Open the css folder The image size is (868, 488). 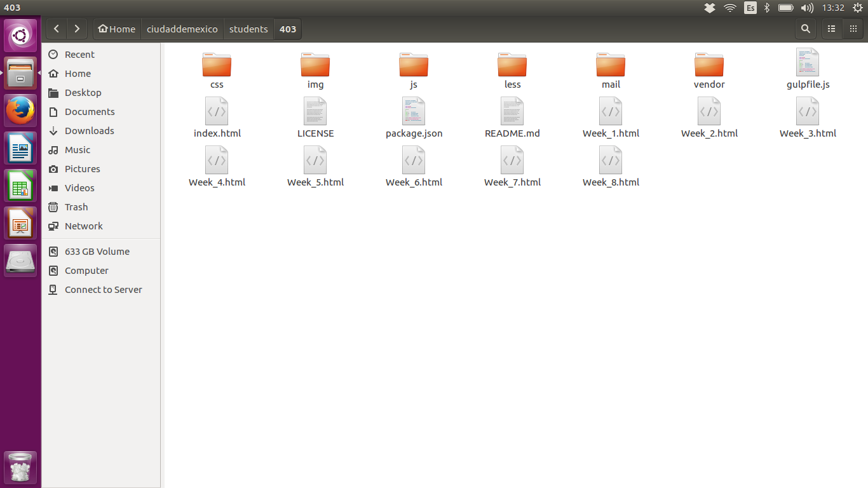tap(217, 64)
